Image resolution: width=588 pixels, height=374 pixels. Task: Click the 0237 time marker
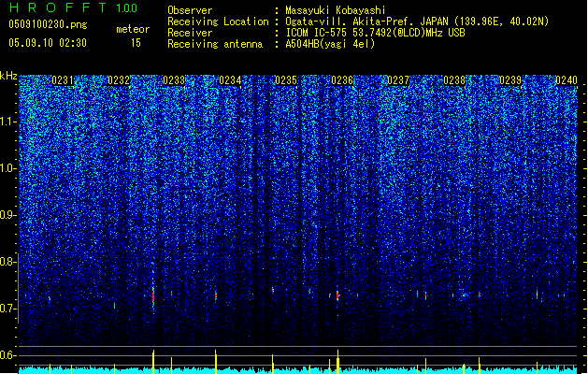click(398, 80)
